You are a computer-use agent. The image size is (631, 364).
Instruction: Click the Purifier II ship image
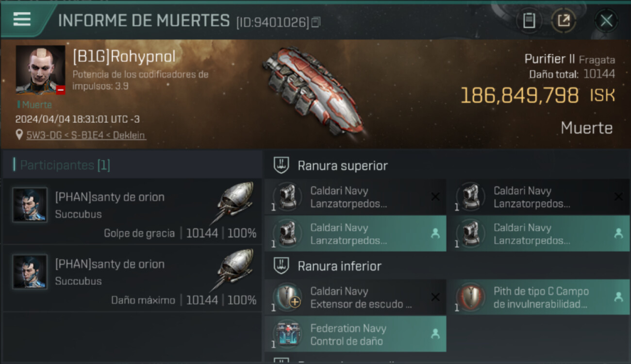[x=313, y=91]
